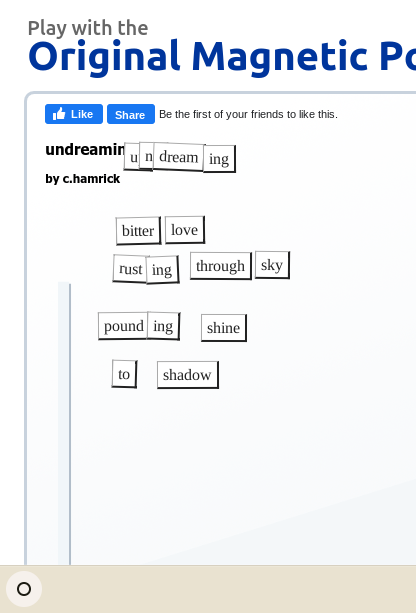Select the 'sky' word tile

272,265
